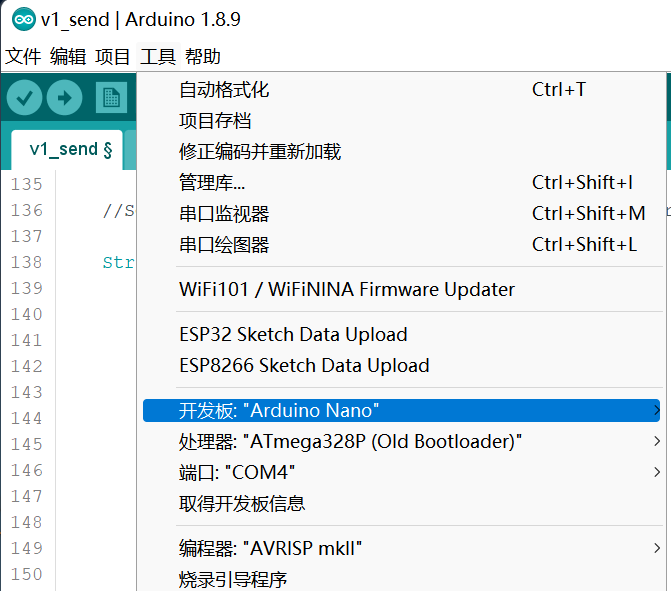Select 取得开发板信息 entry
Image resolution: width=671 pixels, height=591 pixels.
pos(402,504)
